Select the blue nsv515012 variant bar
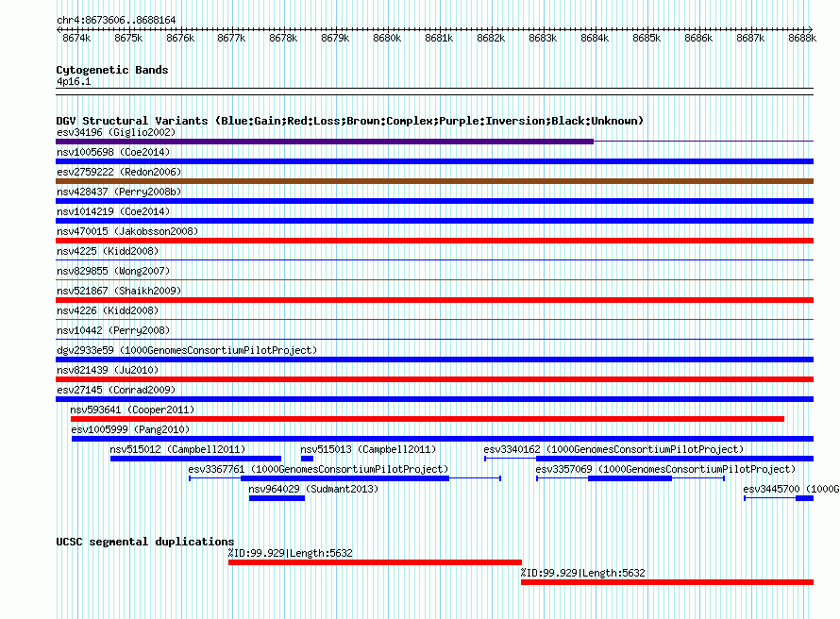The width and height of the screenshot is (840, 619). pos(195,459)
